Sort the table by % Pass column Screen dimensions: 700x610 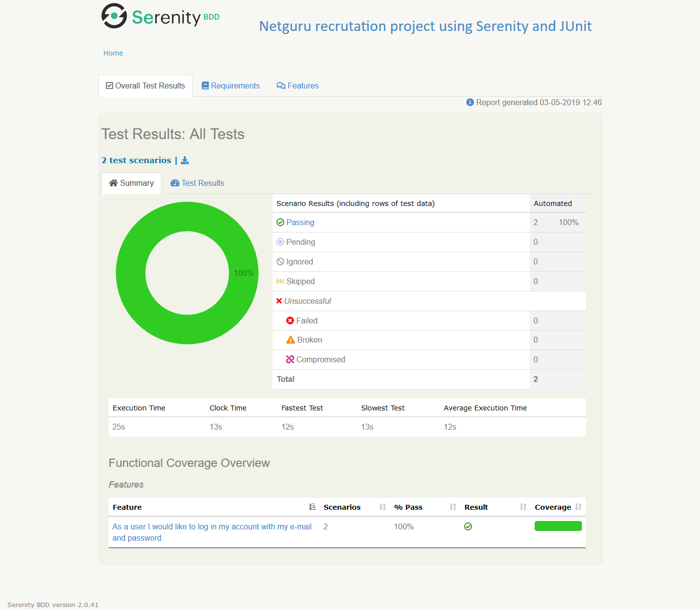(453, 507)
